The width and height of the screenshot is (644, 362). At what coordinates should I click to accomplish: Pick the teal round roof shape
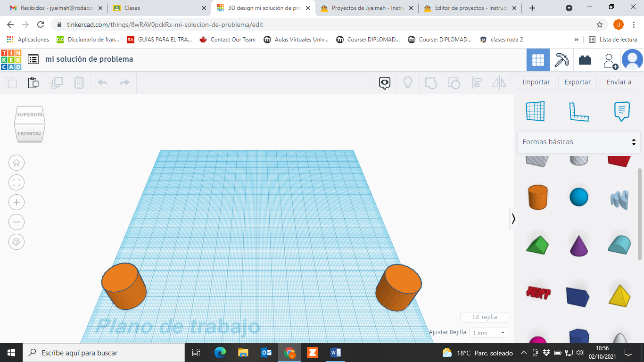point(619,245)
